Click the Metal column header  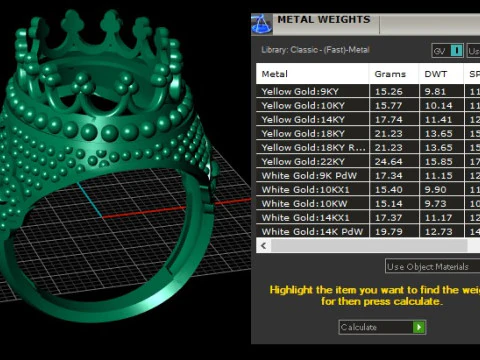click(312, 74)
